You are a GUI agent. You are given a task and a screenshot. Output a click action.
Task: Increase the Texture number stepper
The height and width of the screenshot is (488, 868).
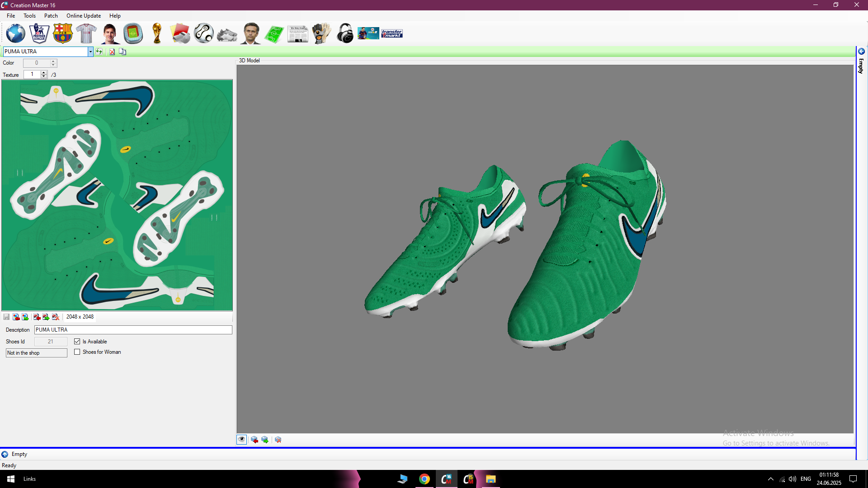point(44,72)
